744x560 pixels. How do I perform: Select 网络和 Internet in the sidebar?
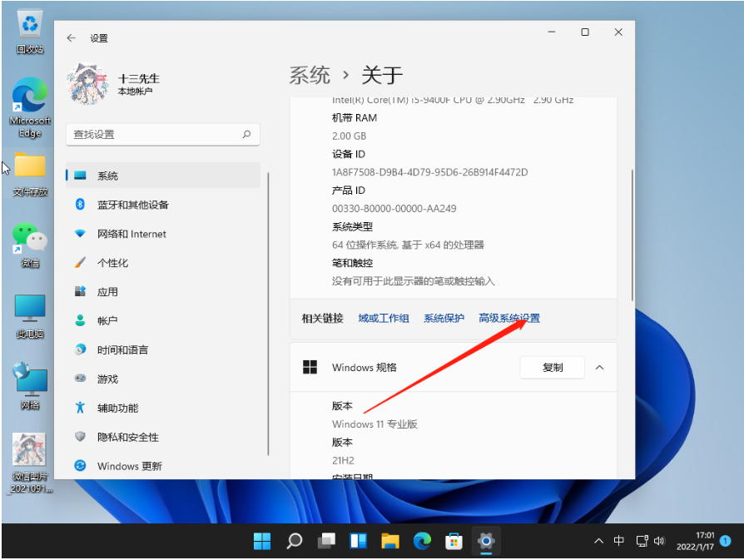pos(131,234)
